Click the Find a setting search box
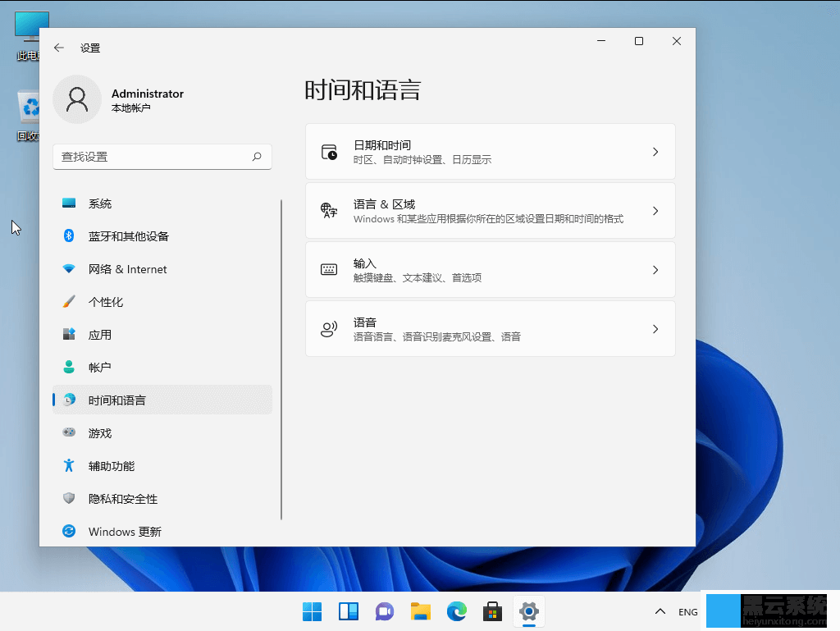This screenshot has height=631, width=840. tap(152, 157)
